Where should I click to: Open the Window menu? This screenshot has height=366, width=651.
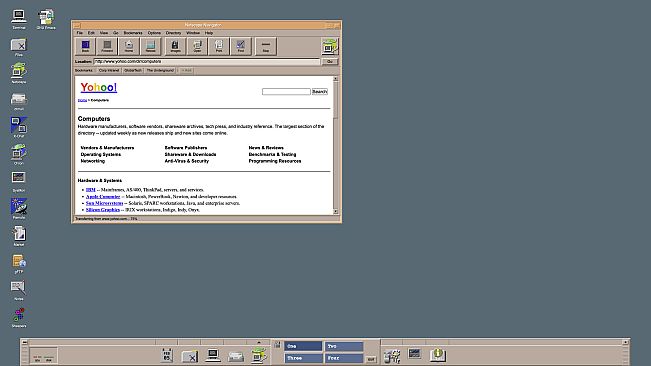point(193,33)
